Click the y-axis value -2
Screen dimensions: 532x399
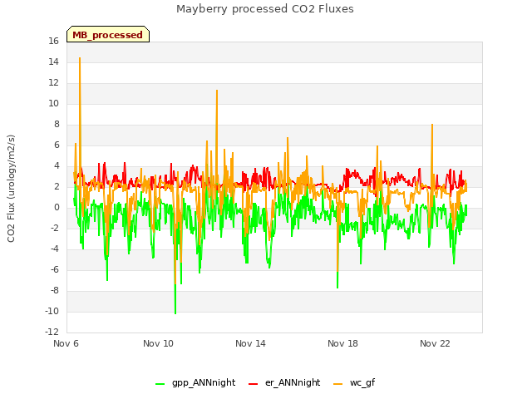[x=55, y=228]
